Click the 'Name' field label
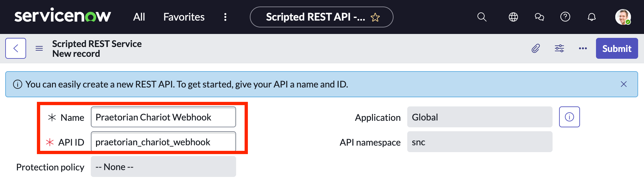The height and width of the screenshot is (190, 644). [x=72, y=118]
